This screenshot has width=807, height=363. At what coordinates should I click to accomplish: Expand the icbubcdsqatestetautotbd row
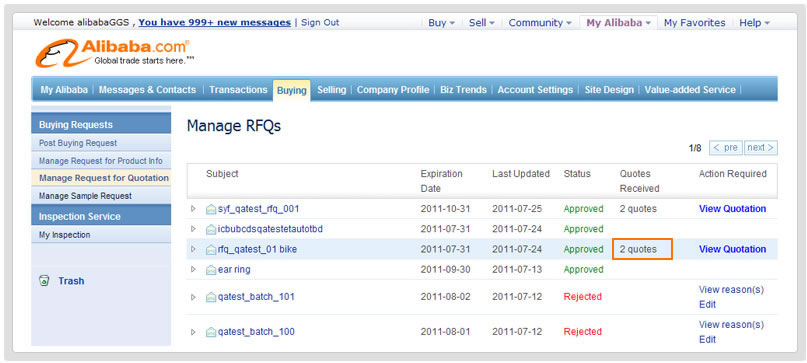pyautogui.click(x=194, y=229)
